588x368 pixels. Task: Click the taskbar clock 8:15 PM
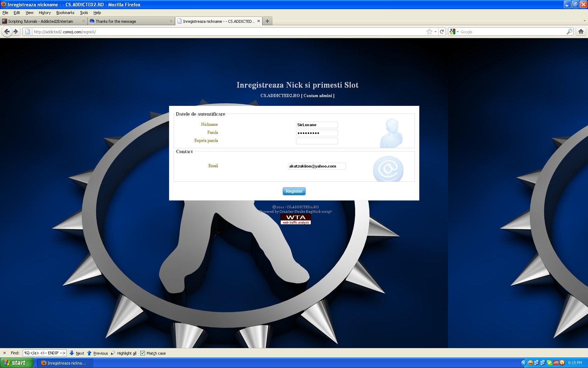[575, 363]
